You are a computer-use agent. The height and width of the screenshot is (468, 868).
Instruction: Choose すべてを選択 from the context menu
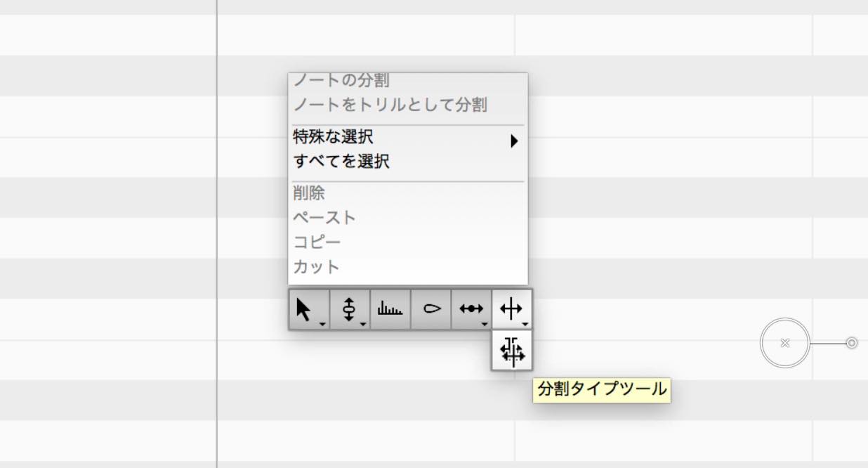coord(408,162)
